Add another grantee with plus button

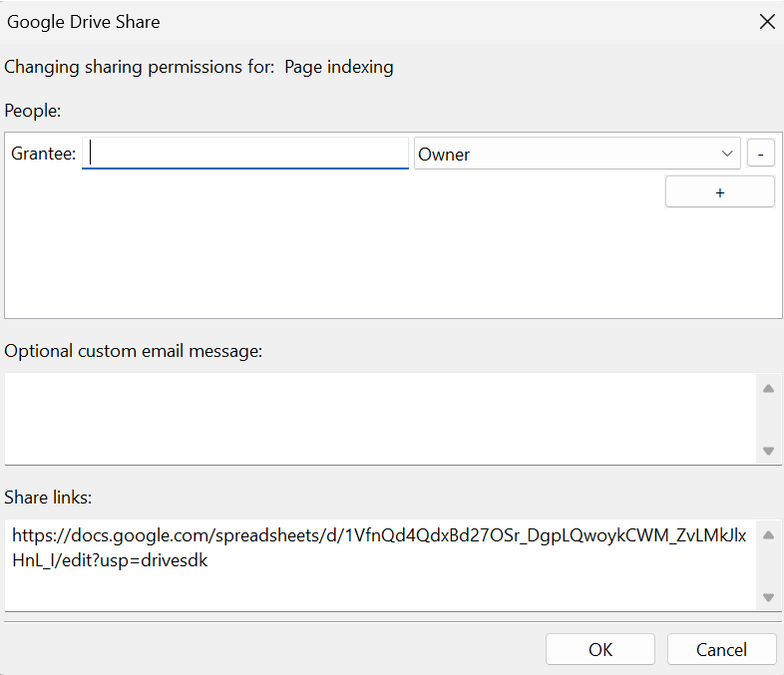719,191
